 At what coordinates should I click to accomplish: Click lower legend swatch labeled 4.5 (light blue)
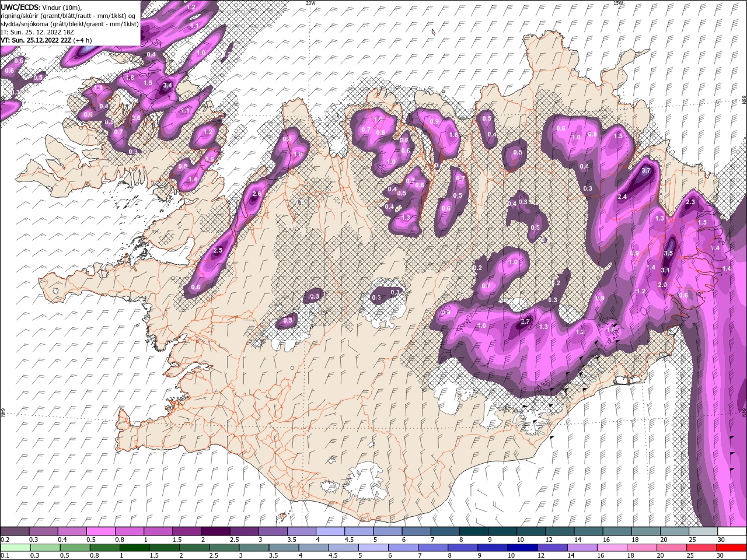coord(344,548)
